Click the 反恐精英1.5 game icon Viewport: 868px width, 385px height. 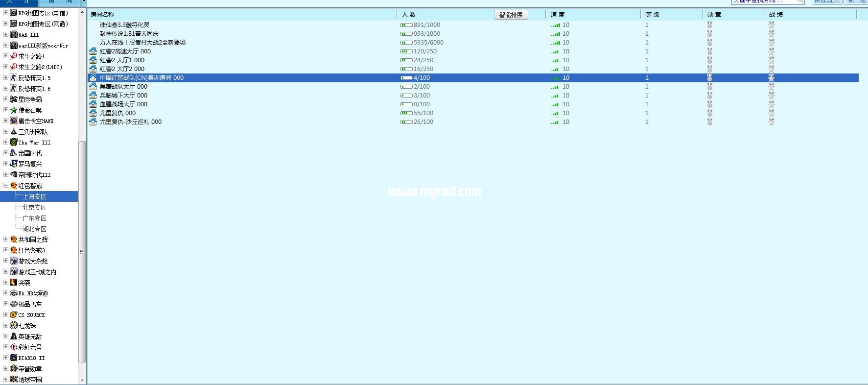pos(14,78)
